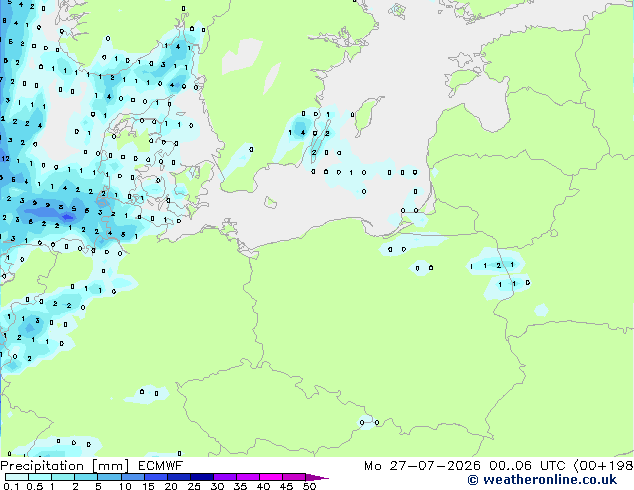Click the 40–45 mm magenta legend swatch

point(271,477)
